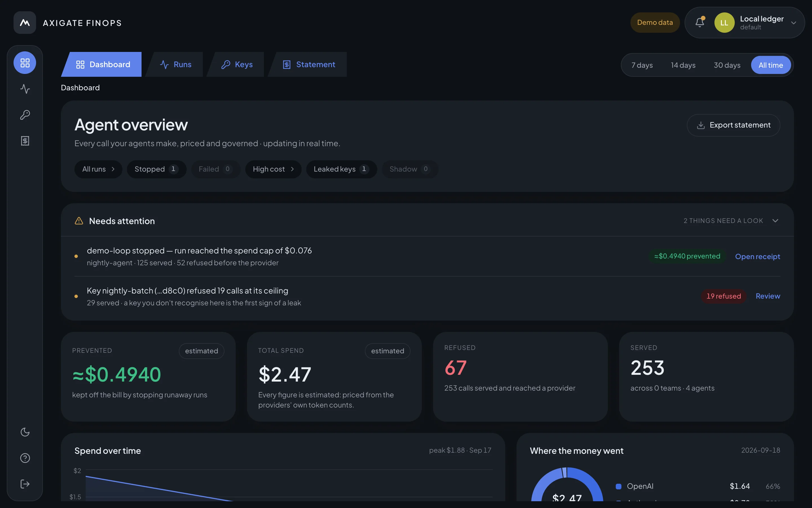This screenshot has height=508, width=812.
Task: Click the 19 refused badge
Action: (x=723, y=296)
